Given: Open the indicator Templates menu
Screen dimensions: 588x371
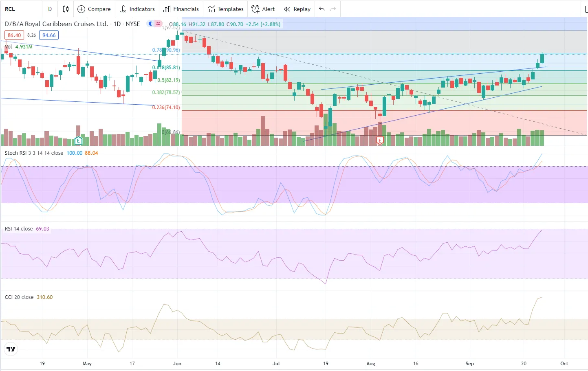Looking at the screenshot, I should click(x=225, y=9).
